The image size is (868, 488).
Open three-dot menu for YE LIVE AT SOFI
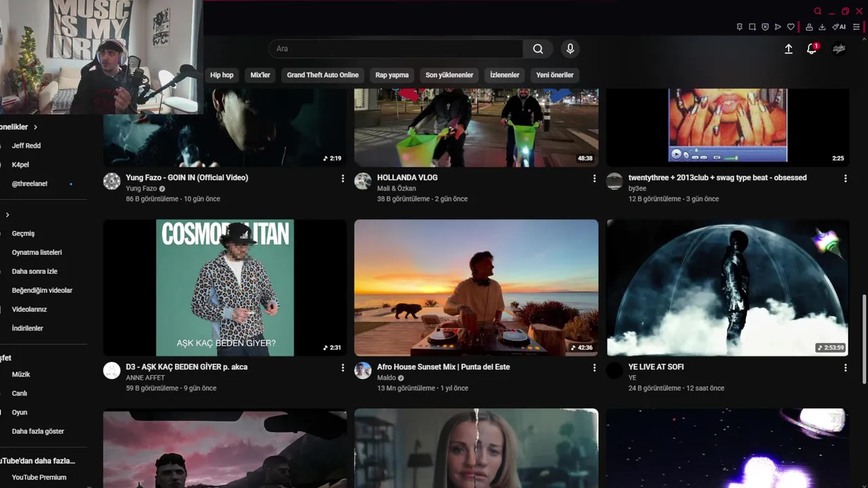(845, 367)
